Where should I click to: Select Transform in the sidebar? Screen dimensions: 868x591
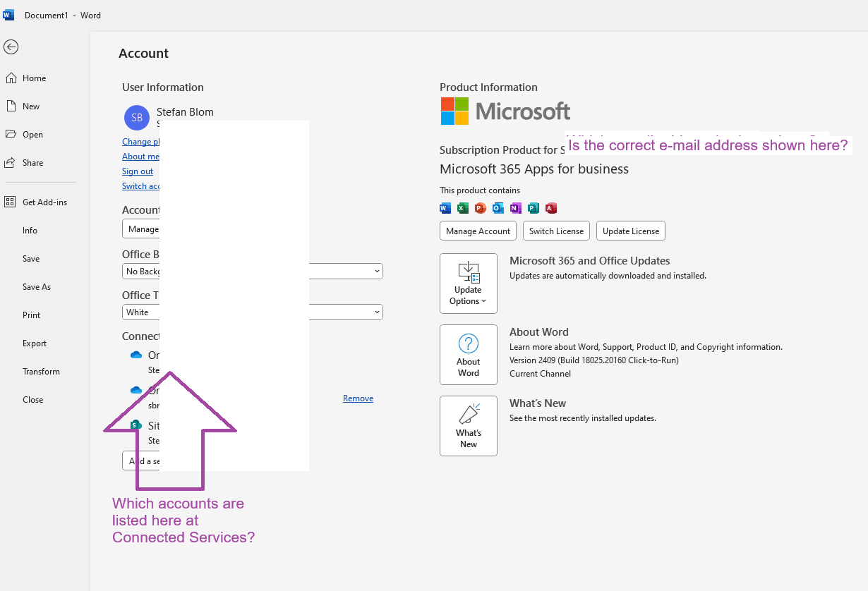pyautogui.click(x=41, y=372)
